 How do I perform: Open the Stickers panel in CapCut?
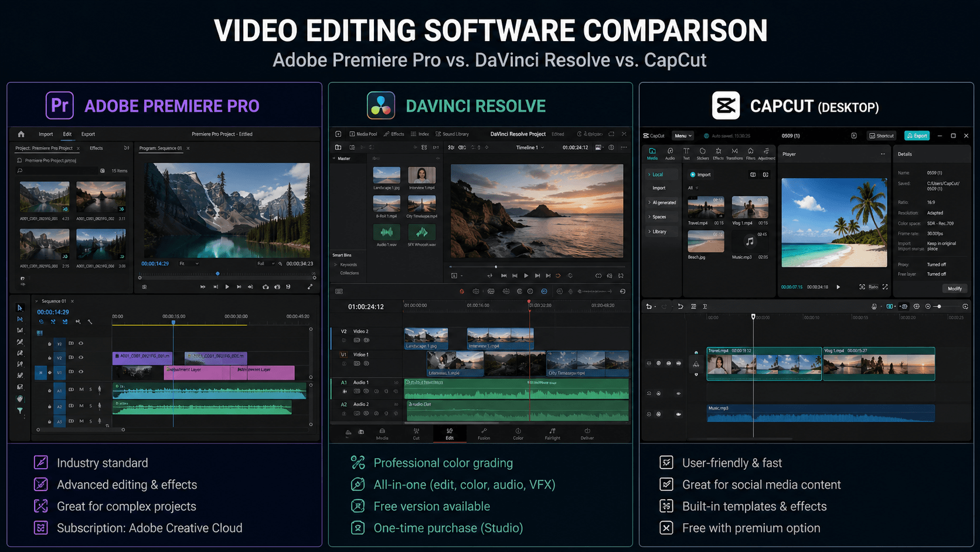(x=703, y=154)
